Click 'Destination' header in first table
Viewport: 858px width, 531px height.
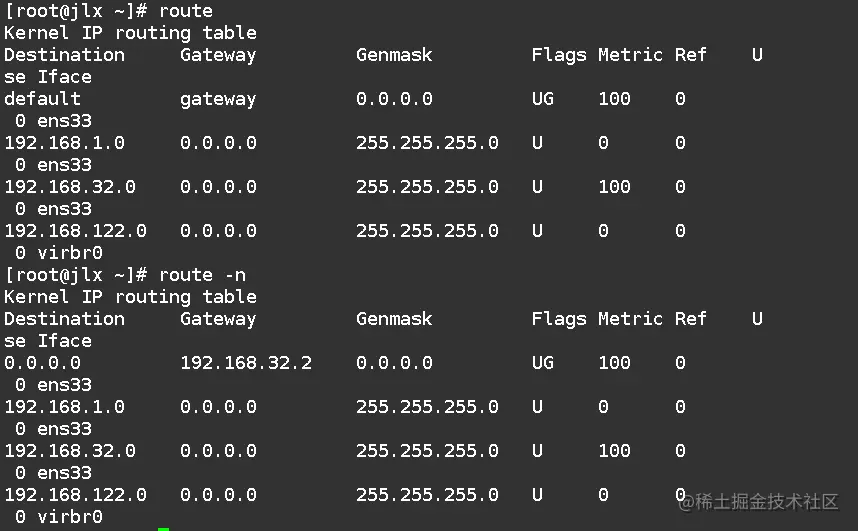point(64,55)
